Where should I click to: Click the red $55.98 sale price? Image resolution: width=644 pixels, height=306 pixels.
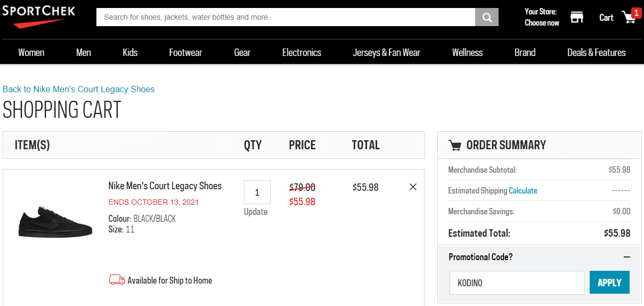coord(302,202)
